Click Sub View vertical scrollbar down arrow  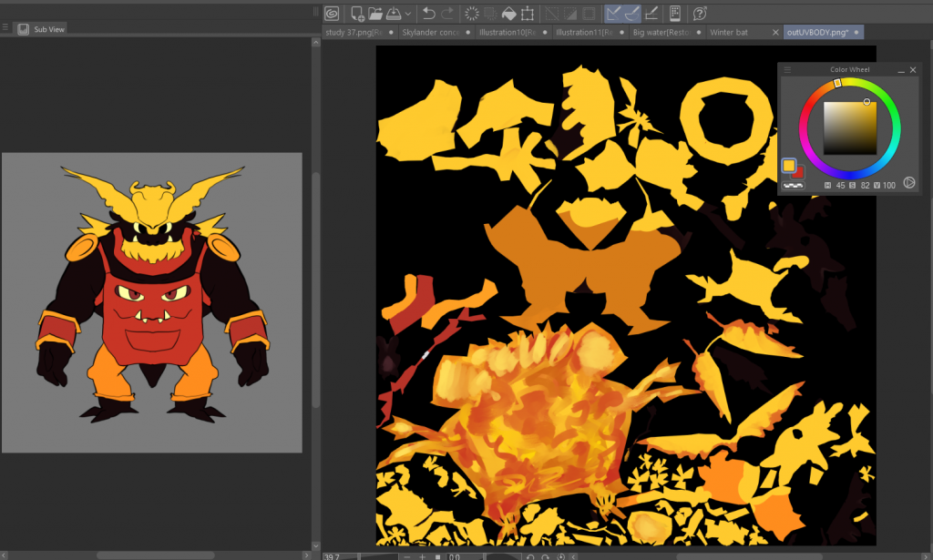[x=316, y=545]
